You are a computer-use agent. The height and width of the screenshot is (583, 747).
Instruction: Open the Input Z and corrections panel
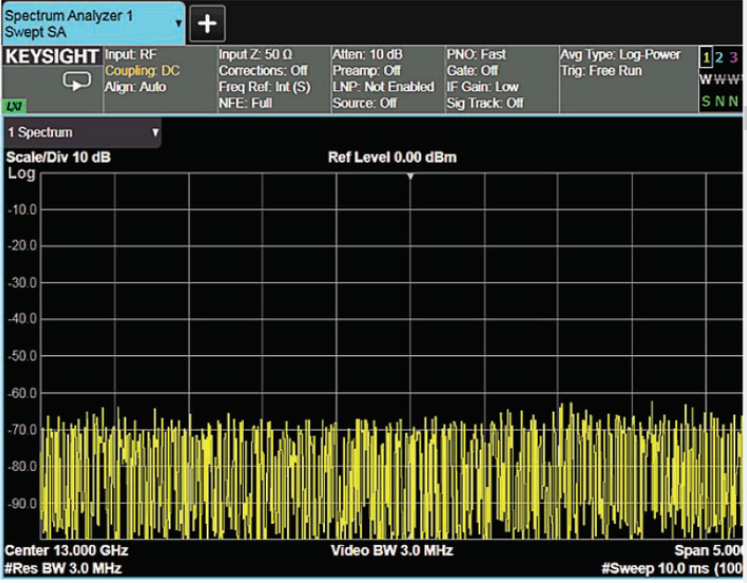click(270, 78)
